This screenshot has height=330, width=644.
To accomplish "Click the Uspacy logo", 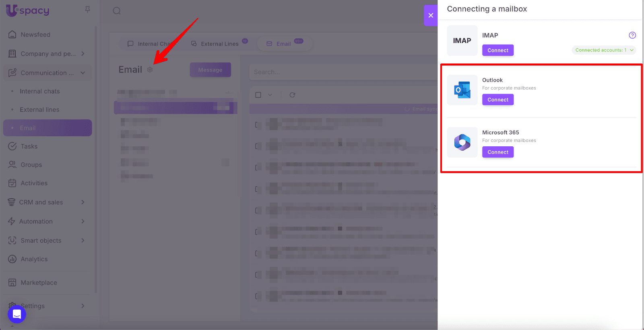I will click(x=28, y=10).
